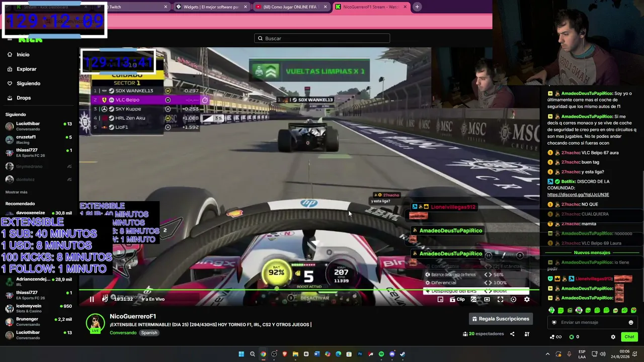644x362 pixels.
Task: Show hidden system tray icons chevron
Action: 548,354
